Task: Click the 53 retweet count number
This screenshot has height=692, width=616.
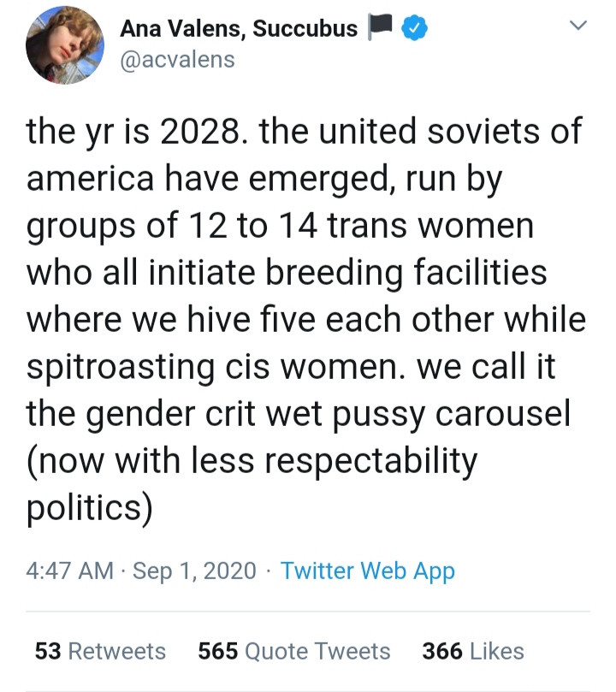Action: (x=48, y=652)
